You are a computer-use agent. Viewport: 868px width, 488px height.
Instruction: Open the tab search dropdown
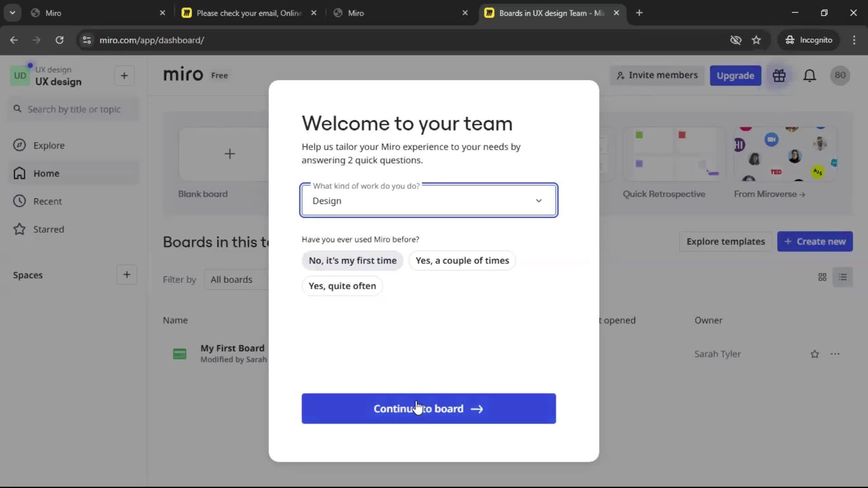13,13
